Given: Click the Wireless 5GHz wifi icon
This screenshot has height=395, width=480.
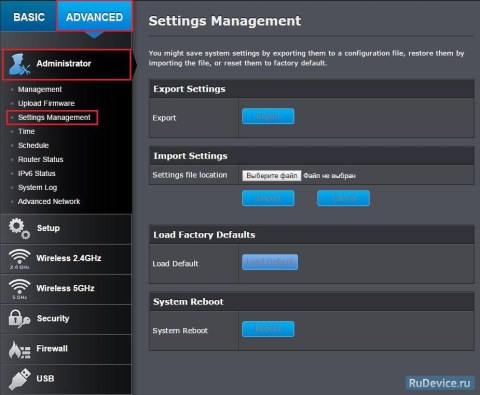Looking at the screenshot, I should (19, 289).
